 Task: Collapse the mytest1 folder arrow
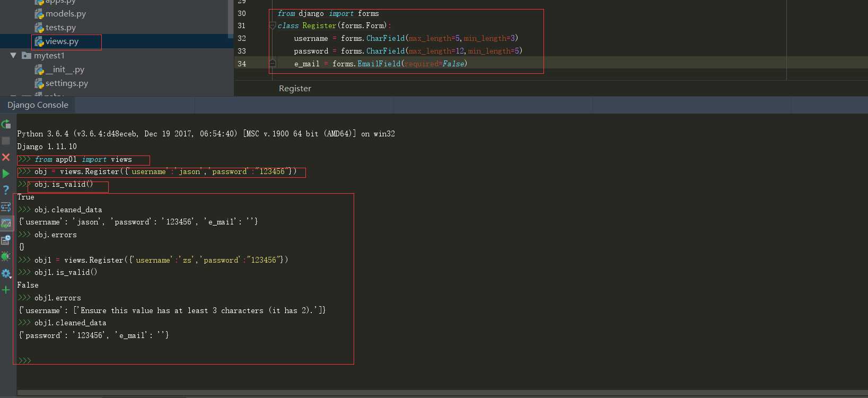pos(13,55)
